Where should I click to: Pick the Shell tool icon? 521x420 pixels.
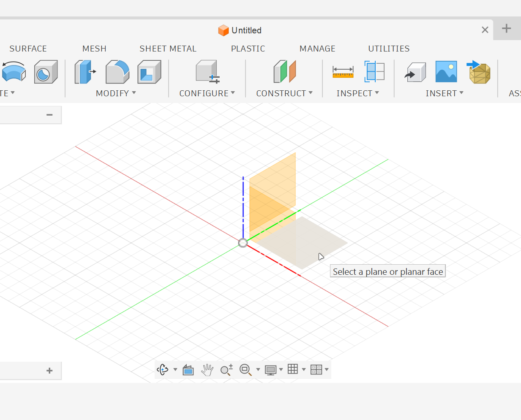pyautogui.click(x=149, y=72)
